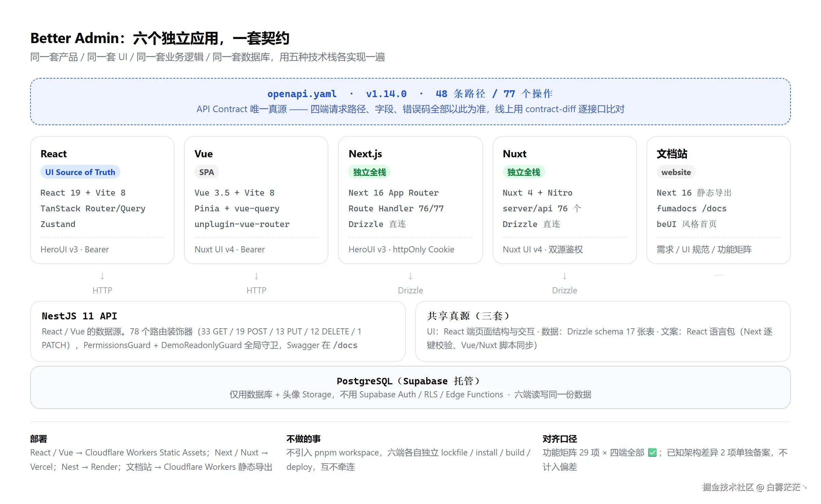Click the unplugin-vue-router line

(242, 224)
